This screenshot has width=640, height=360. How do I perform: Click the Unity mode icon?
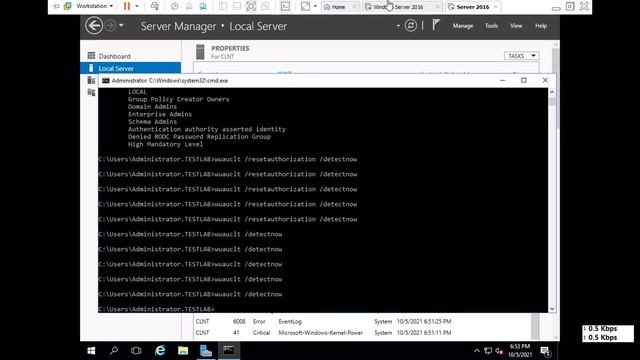click(265, 6)
